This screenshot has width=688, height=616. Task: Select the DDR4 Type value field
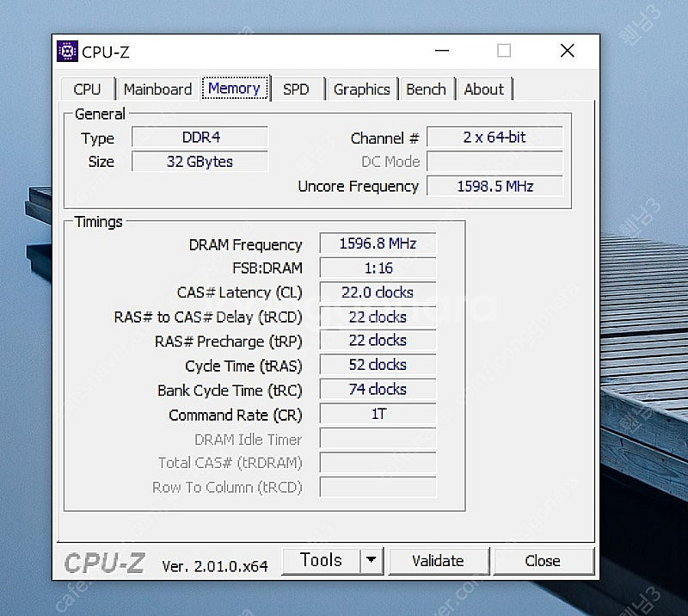click(200, 137)
